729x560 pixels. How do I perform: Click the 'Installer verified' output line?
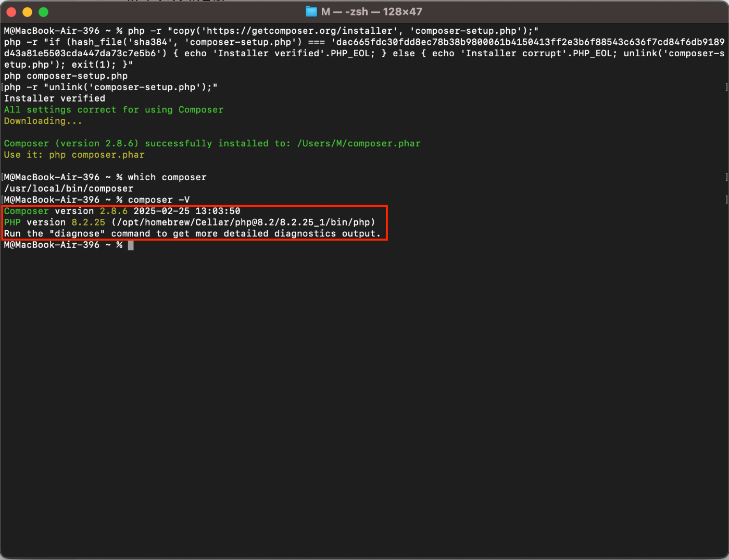click(55, 98)
